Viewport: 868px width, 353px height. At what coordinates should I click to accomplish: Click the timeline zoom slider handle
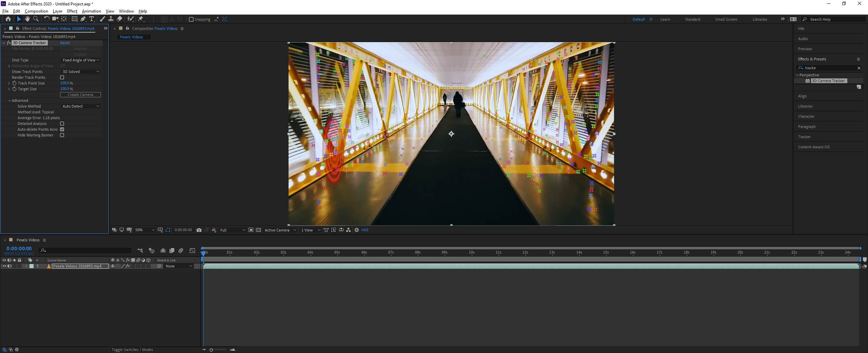click(211, 350)
